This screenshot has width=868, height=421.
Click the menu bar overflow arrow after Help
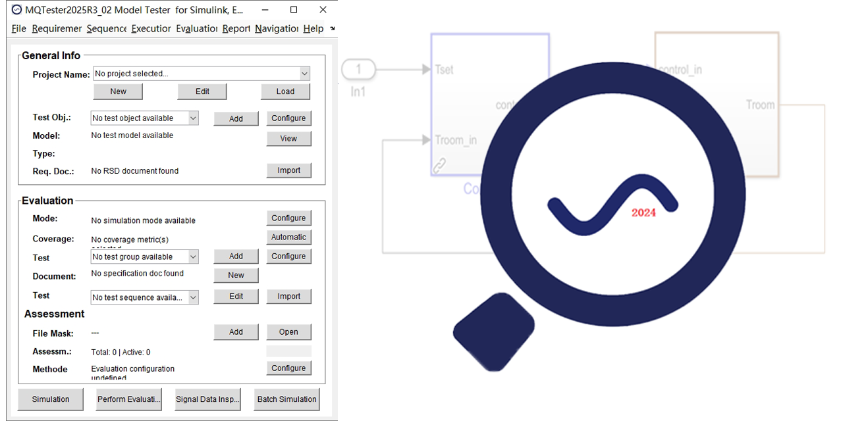tap(332, 29)
